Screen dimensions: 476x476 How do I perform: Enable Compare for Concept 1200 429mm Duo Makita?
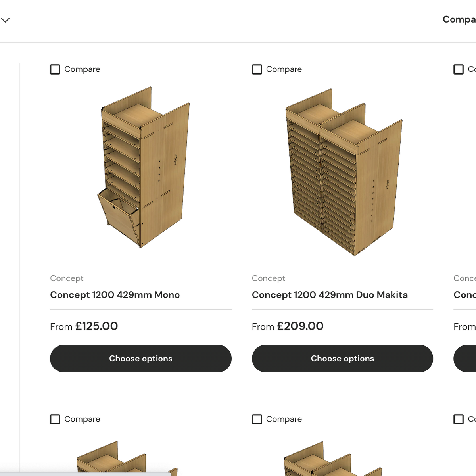257,69
